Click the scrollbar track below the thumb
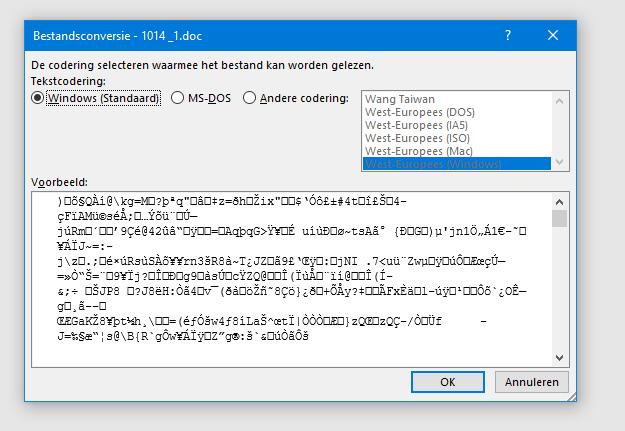The width and height of the screenshot is (625, 431). (559, 290)
